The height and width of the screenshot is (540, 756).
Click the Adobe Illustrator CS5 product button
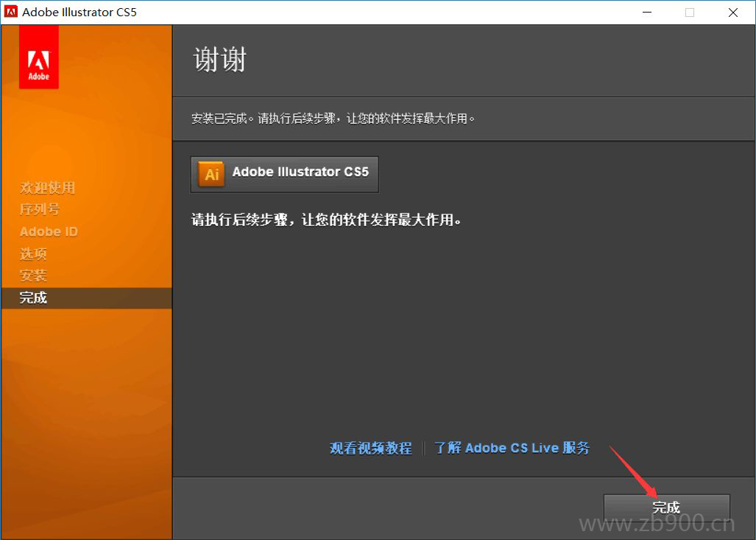pyautogui.click(x=284, y=174)
